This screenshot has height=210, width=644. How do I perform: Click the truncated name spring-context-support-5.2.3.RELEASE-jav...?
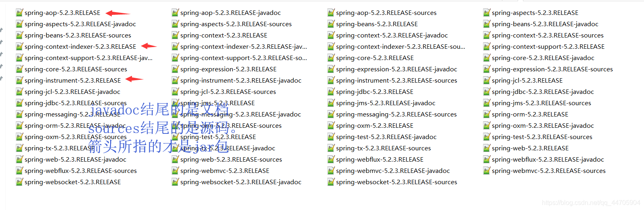pyautogui.click(x=88, y=58)
